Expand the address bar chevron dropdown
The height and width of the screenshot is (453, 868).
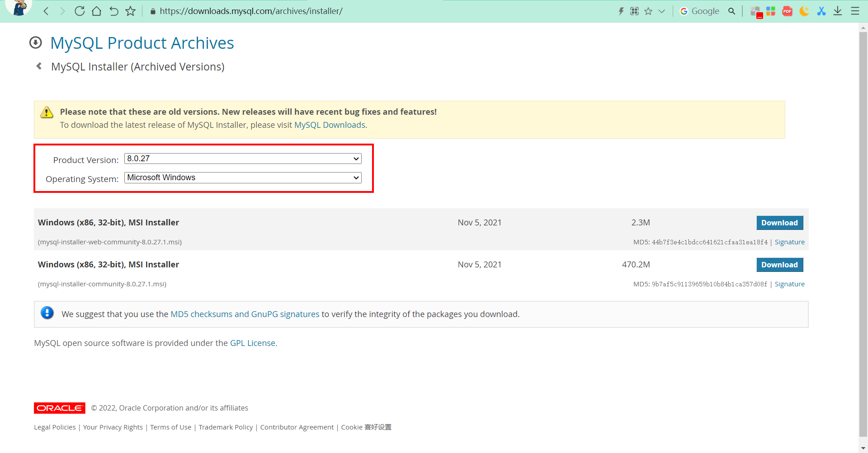(662, 11)
